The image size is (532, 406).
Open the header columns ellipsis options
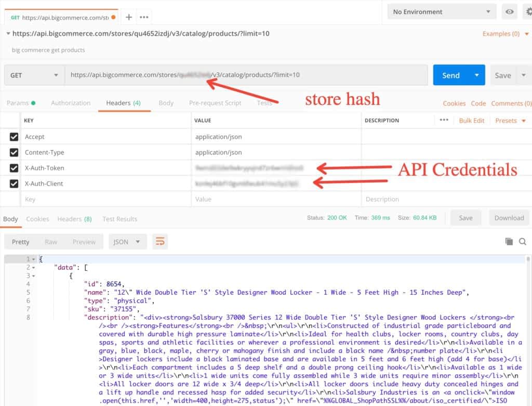444,120
